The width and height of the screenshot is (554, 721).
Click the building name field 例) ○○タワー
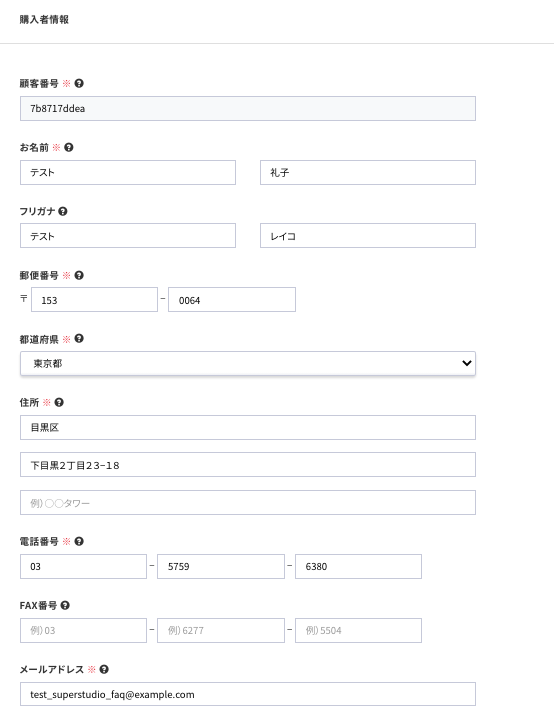[248, 503]
